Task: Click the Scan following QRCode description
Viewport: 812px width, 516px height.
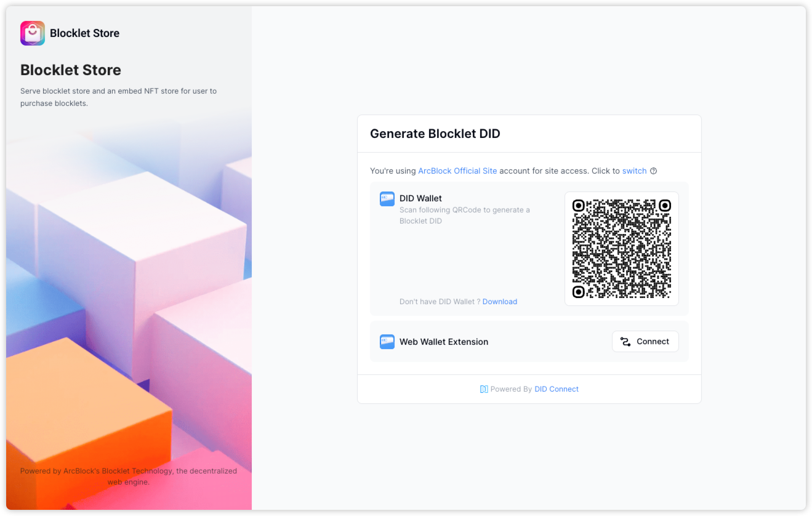Action: 464,216
